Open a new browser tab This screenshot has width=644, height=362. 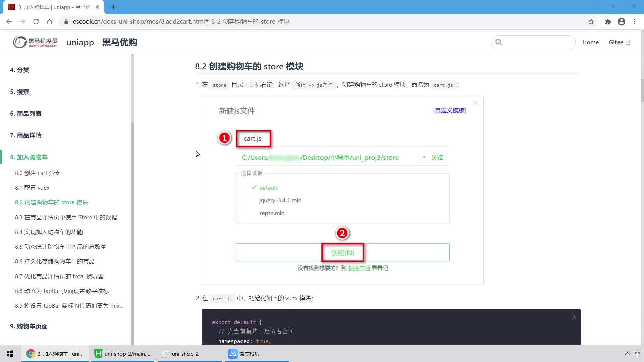point(113,7)
